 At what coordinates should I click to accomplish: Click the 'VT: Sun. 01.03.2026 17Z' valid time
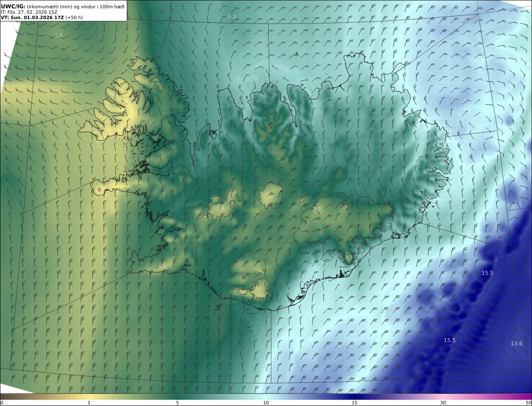[32, 17]
